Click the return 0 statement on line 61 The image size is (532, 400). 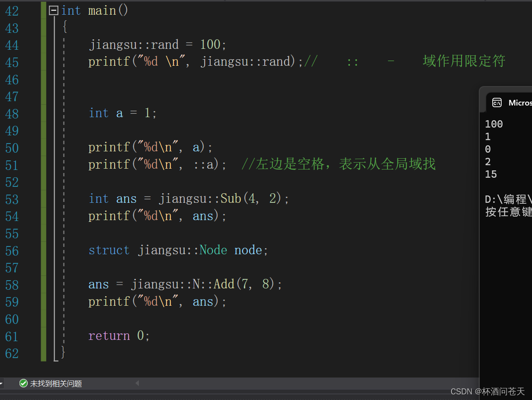point(118,336)
